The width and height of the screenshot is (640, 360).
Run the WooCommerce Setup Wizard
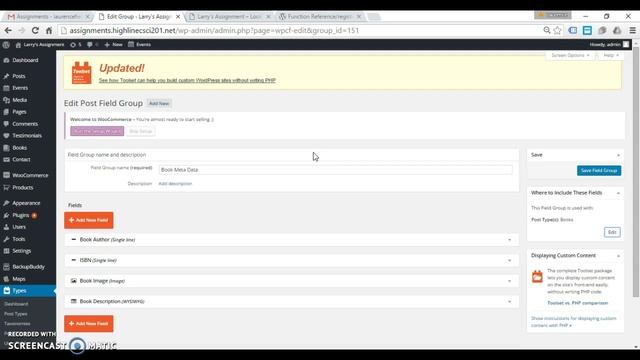[x=97, y=131]
